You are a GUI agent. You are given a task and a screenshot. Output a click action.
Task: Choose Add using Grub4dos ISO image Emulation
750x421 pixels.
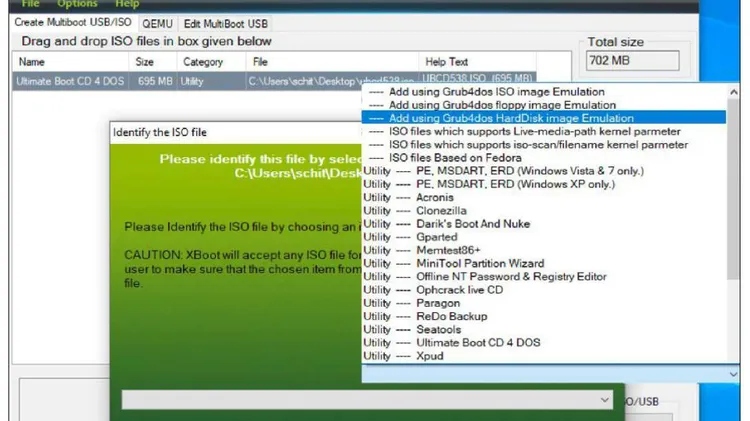pos(543,92)
